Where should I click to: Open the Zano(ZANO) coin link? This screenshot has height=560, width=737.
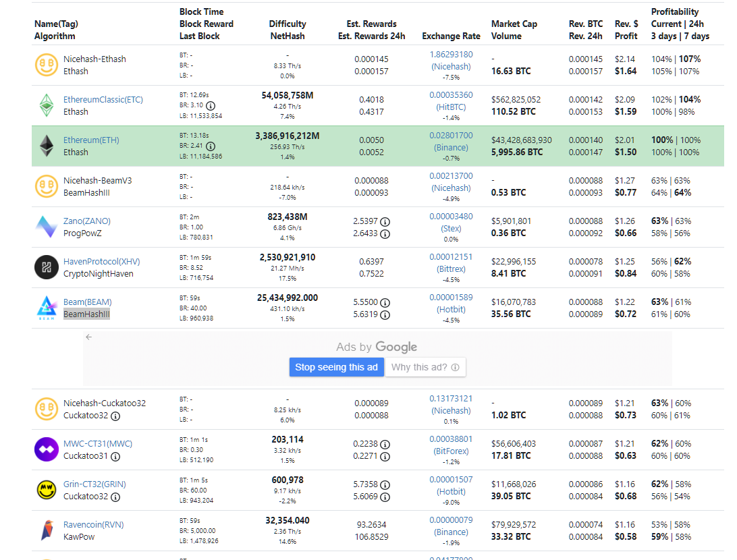[x=87, y=221]
